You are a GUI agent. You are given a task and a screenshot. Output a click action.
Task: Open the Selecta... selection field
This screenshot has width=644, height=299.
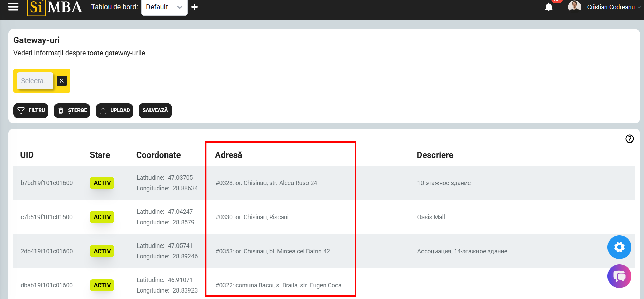click(x=35, y=81)
